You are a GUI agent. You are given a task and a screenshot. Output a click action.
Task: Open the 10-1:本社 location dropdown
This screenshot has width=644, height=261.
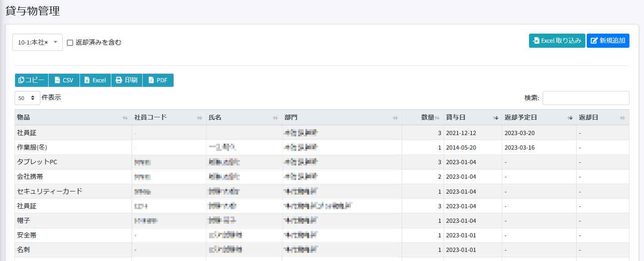[x=55, y=42]
